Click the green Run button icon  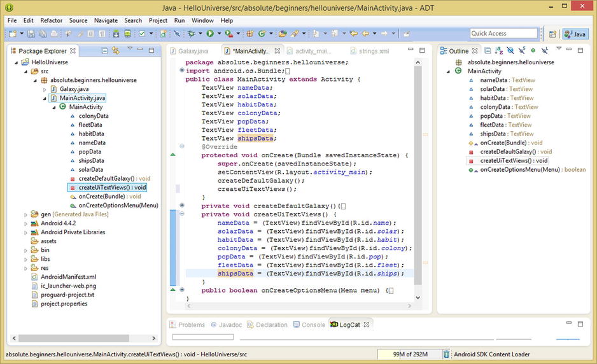pos(209,34)
